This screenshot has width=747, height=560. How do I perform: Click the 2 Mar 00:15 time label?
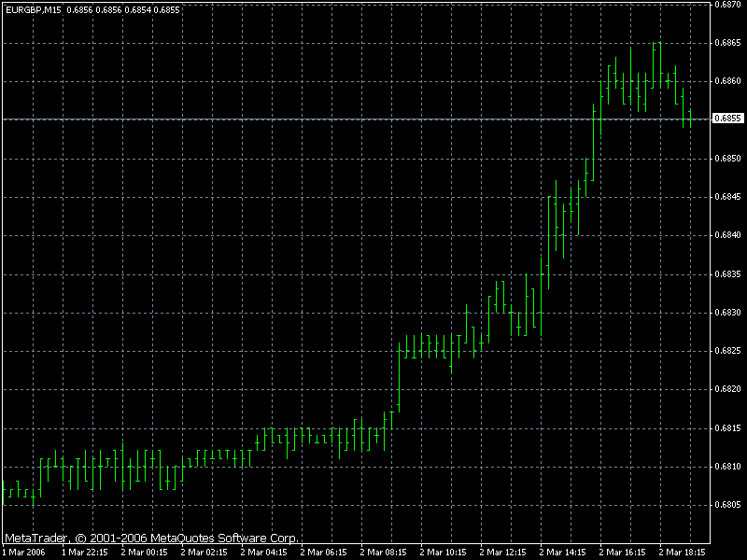point(145,553)
